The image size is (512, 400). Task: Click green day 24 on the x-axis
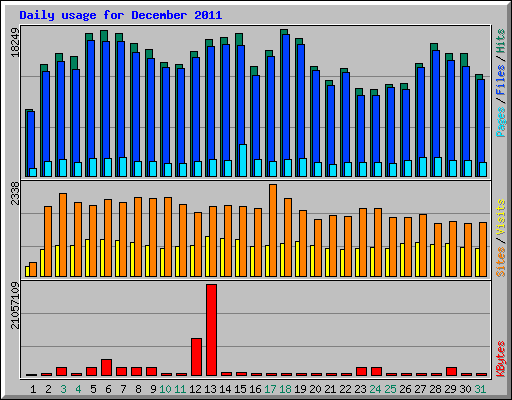point(375,389)
